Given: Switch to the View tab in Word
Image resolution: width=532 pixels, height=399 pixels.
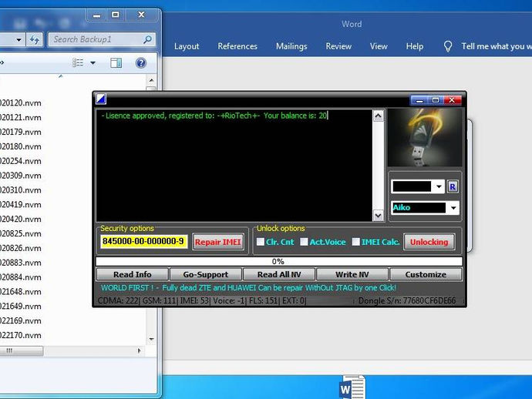Looking at the screenshot, I should pos(379,46).
